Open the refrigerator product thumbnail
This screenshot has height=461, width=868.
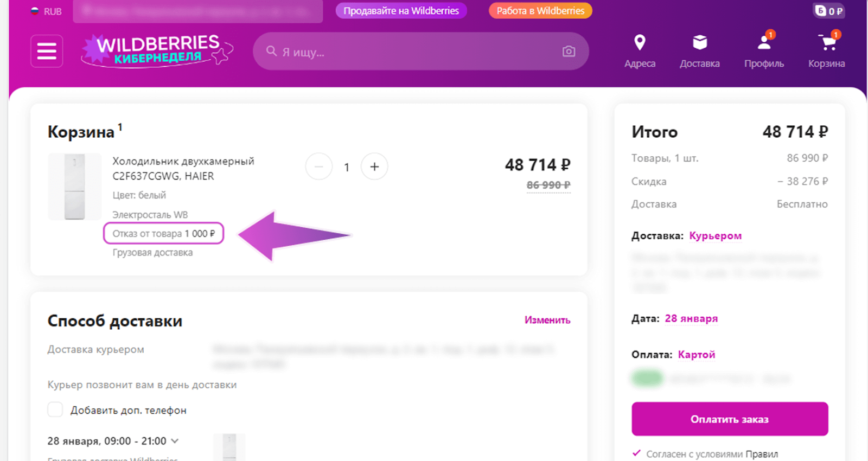(75, 187)
